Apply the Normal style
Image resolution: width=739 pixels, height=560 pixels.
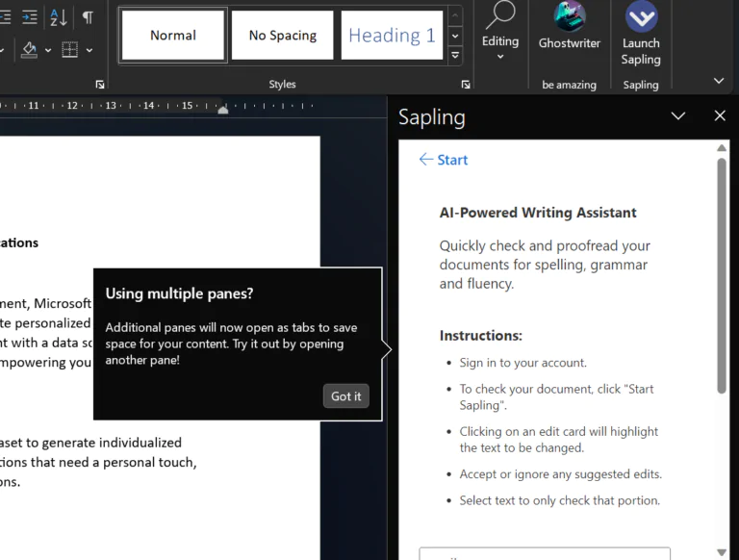click(173, 36)
